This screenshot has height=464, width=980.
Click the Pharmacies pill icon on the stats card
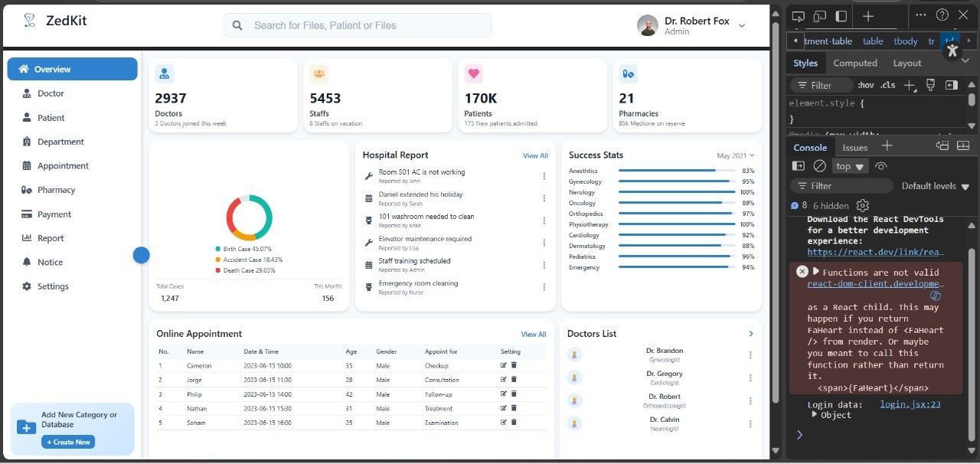tap(628, 74)
